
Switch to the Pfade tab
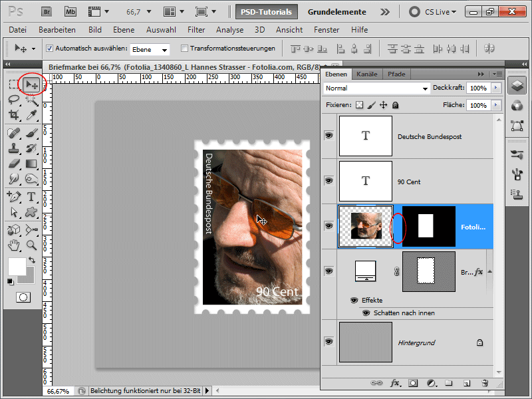[x=396, y=74]
